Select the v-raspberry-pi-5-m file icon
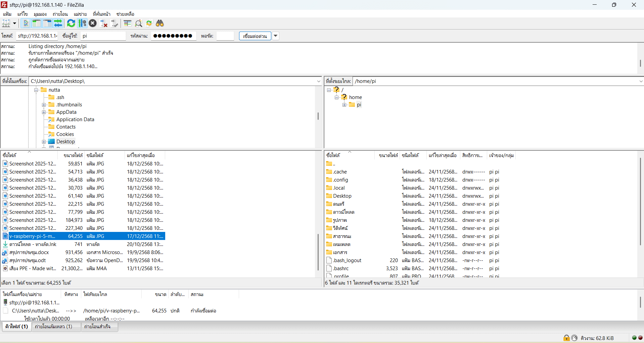This screenshot has width=644, height=343. click(5, 236)
